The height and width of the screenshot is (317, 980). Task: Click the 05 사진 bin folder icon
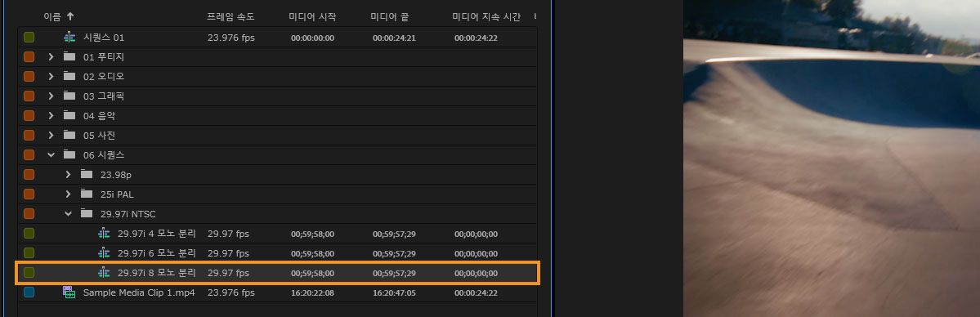point(69,135)
